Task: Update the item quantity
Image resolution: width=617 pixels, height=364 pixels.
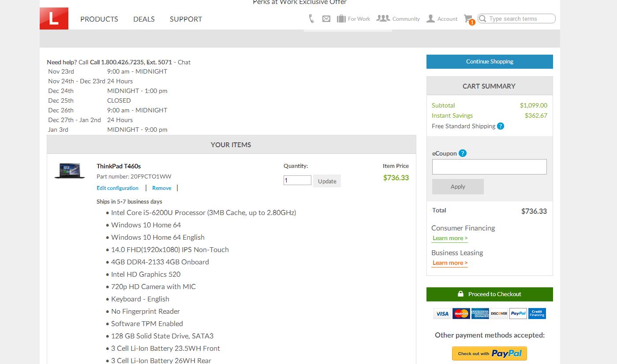Action: [x=327, y=181]
